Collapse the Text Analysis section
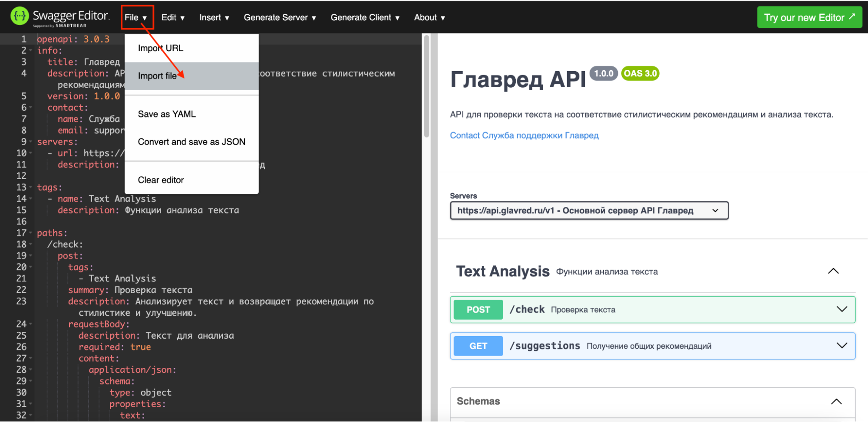Image resolution: width=868 pixels, height=422 pixels. [x=833, y=271]
